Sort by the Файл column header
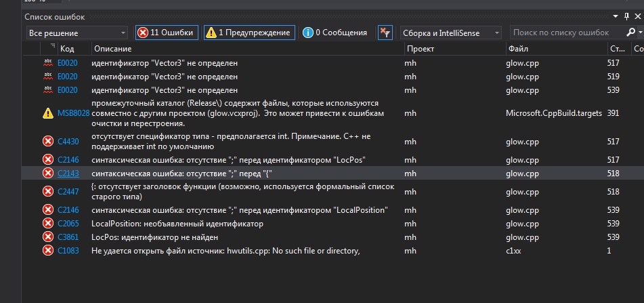 pyautogui.click(x=557, y=49)
